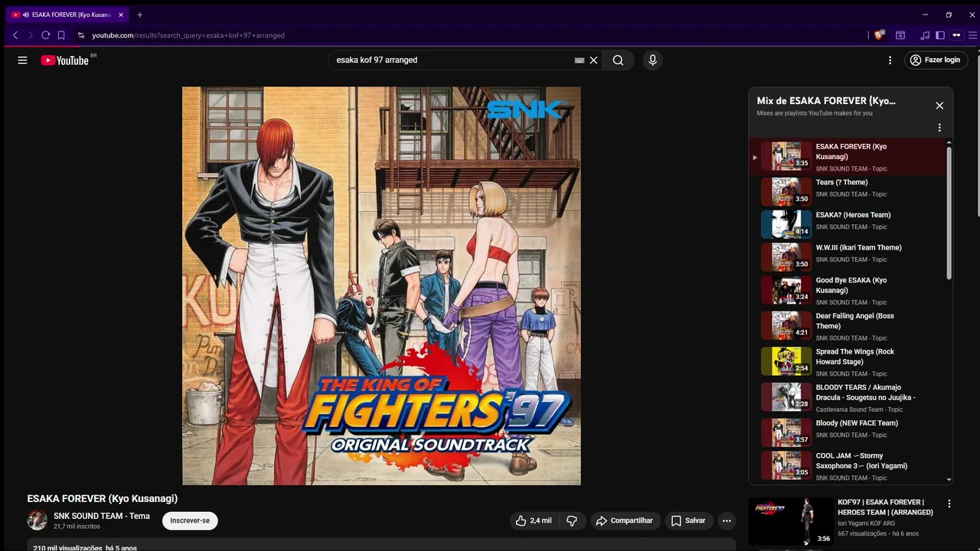Open SNK SOUND TEAM channel avatar
Screen dimensions: 980x551
tap(38, 520)
